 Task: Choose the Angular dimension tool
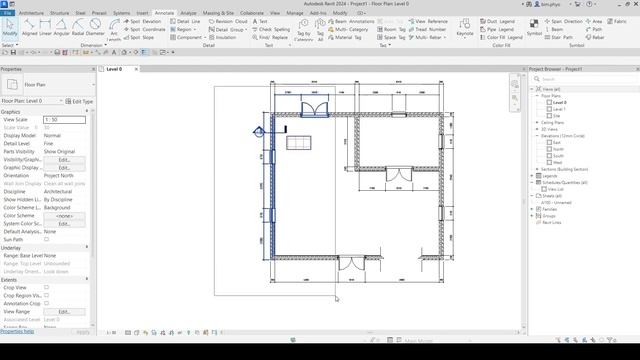[x=62, y=27]
